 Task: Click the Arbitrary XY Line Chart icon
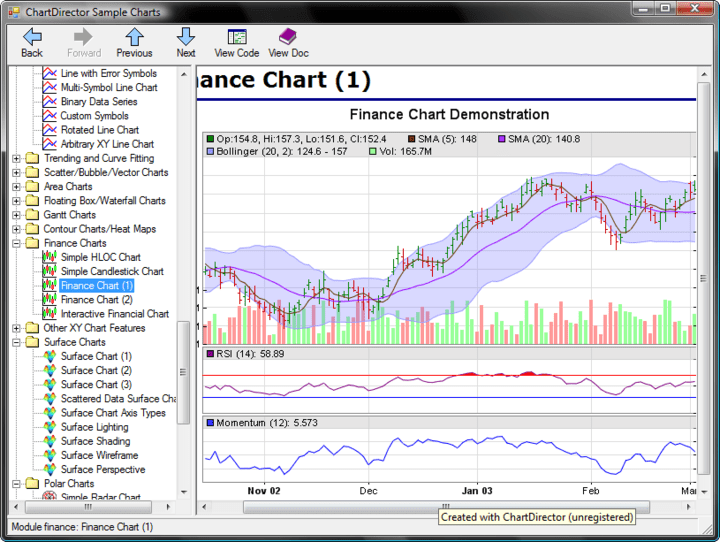coord(50,144)
